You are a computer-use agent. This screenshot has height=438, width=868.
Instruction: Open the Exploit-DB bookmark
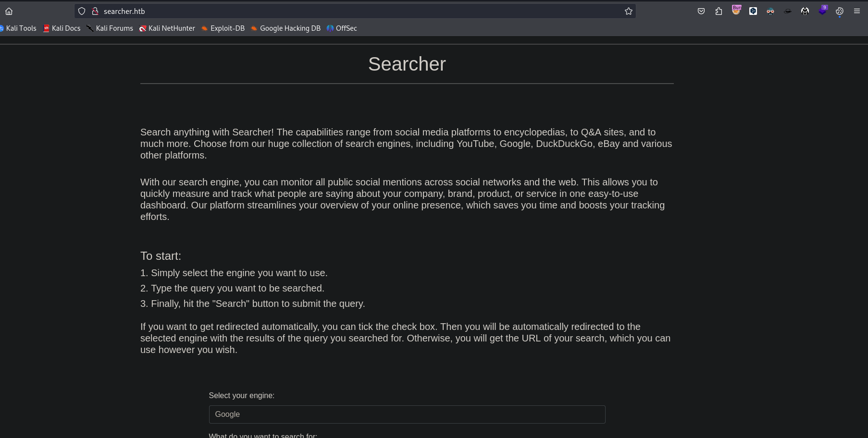[x=223, y=28]
